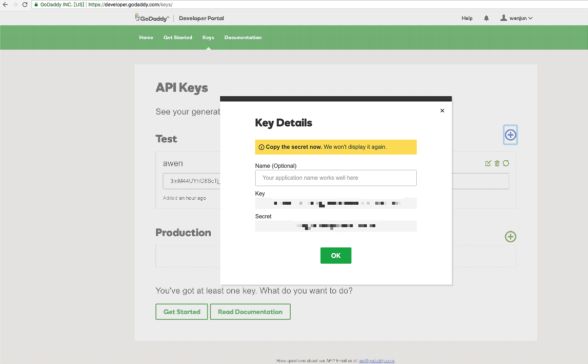Screen dimensions: 588x364
Task: Open the Help link in header
Action: 467,18
